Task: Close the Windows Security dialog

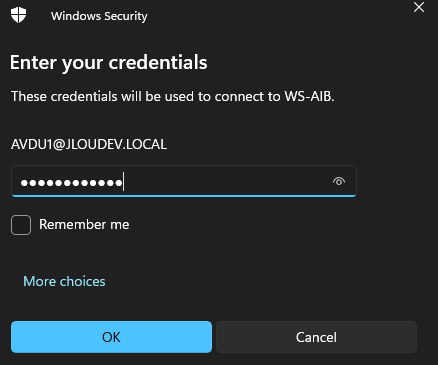Action: pos(419,7)
